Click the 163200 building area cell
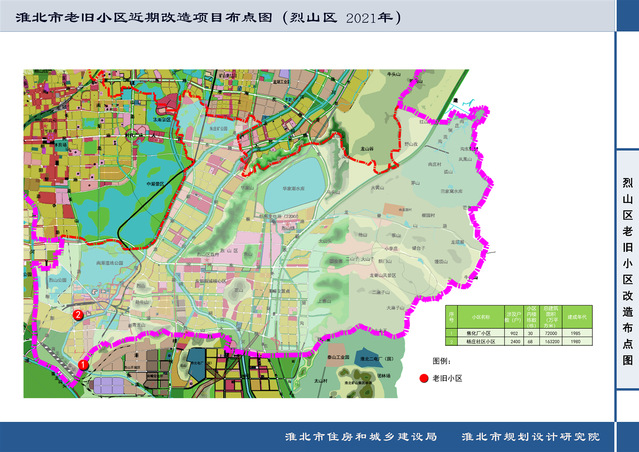The height and width of the screenshot is (452, 639). (x=551, y=341)
